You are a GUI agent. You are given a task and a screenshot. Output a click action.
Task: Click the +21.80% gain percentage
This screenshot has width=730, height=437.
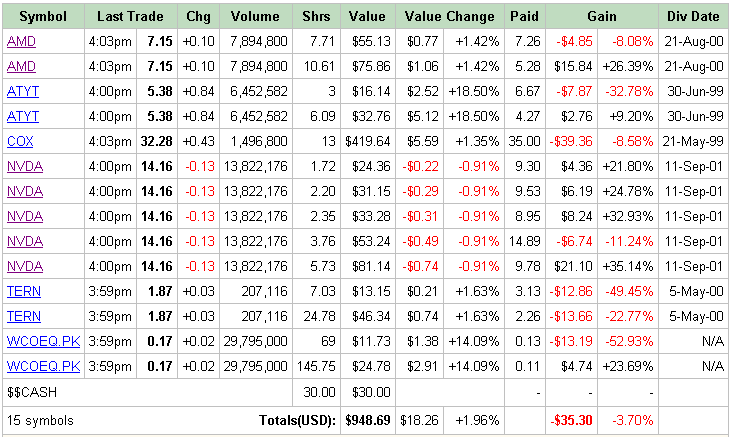(628, 167)
